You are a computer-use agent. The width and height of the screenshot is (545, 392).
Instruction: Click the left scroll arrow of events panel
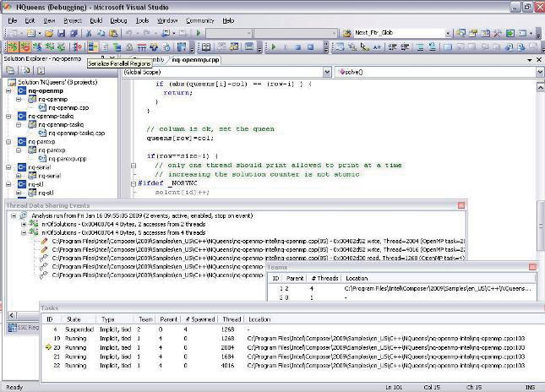click(x=12, y=315)
